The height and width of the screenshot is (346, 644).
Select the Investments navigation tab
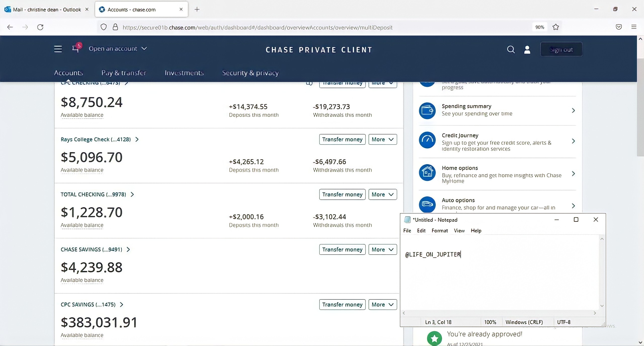pyautogui.click(x=184, y=73)
